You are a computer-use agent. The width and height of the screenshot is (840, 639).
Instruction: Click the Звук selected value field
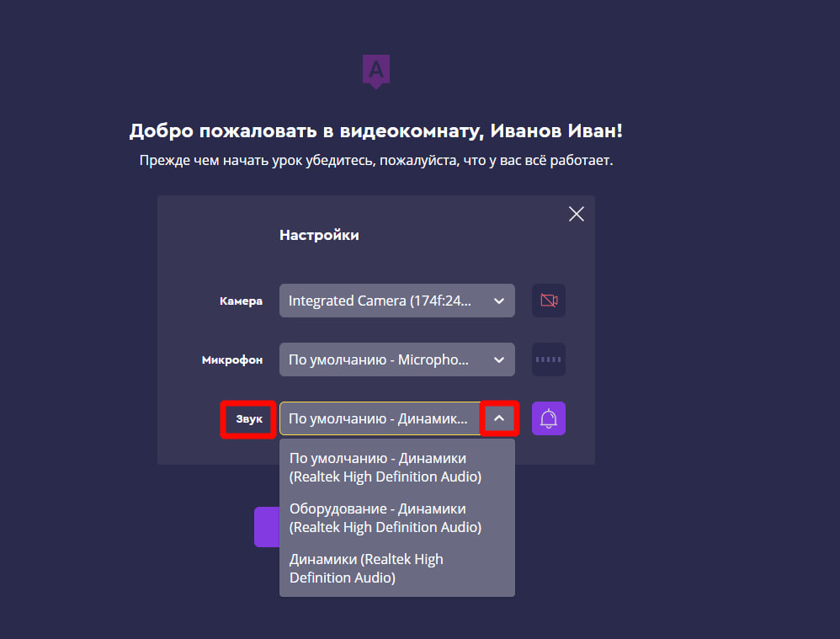[380, 418]
